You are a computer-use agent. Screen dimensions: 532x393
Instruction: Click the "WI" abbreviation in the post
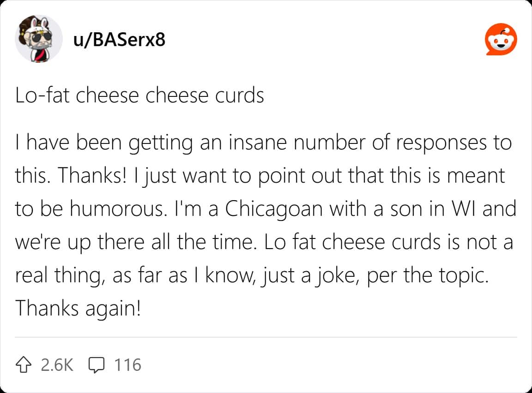(462, 209)
